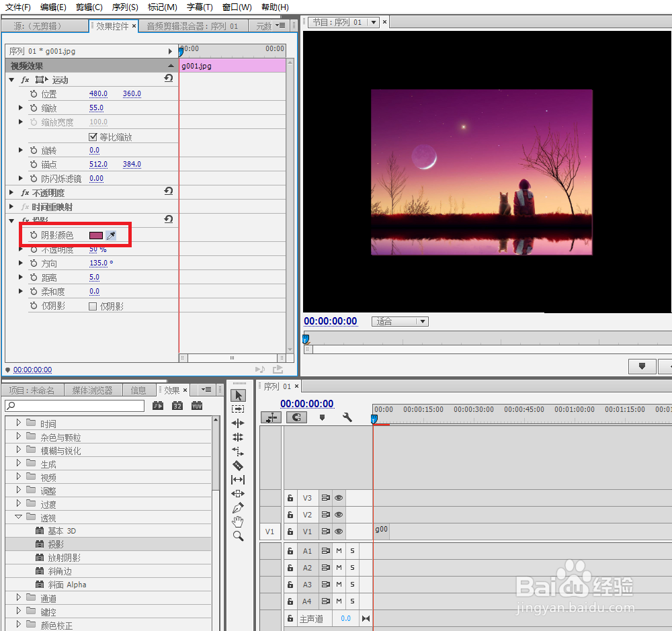Collapse the Motion effect group
Viewport: 672px width, 631px height.
pos(11,80)
